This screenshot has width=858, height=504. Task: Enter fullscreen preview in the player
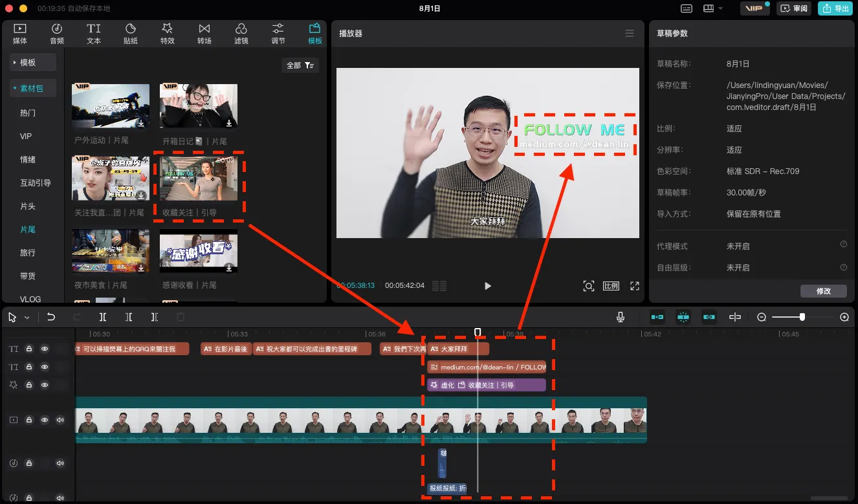pos(635,286)
